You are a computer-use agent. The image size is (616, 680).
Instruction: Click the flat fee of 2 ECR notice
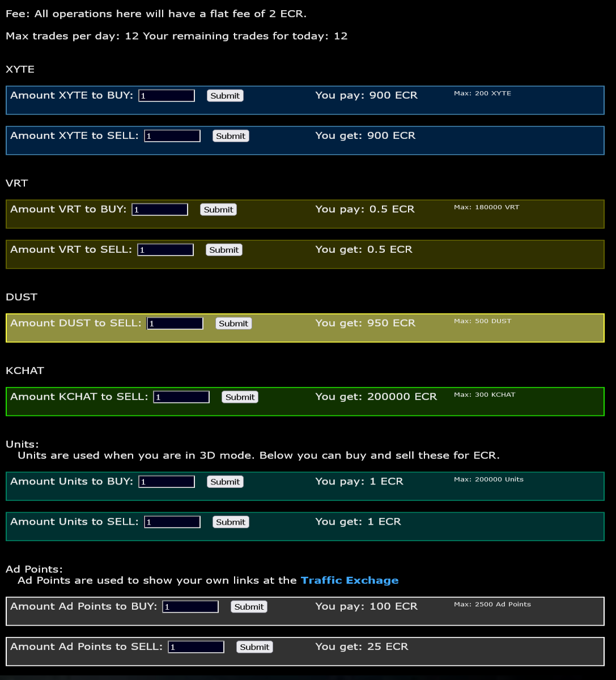click(156, 14)
